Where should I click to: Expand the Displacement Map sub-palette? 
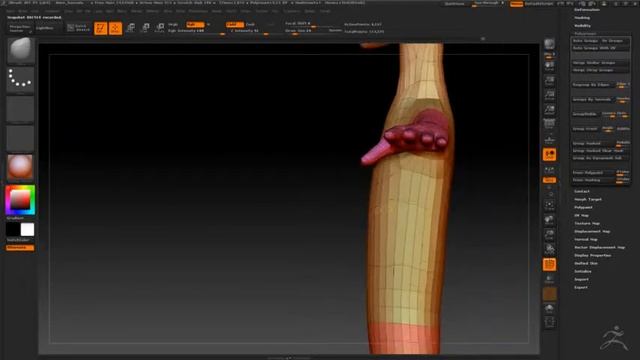[x=592, y=231]
